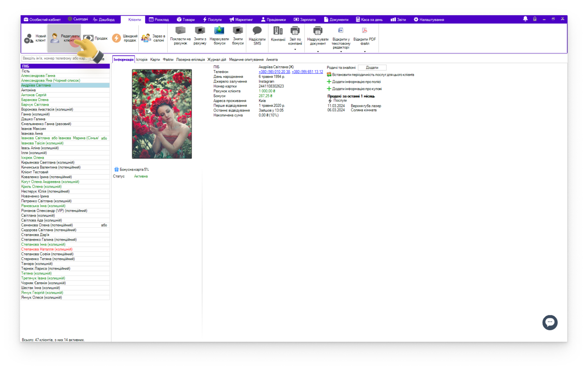Open the Товари tab

coord(186,20)
